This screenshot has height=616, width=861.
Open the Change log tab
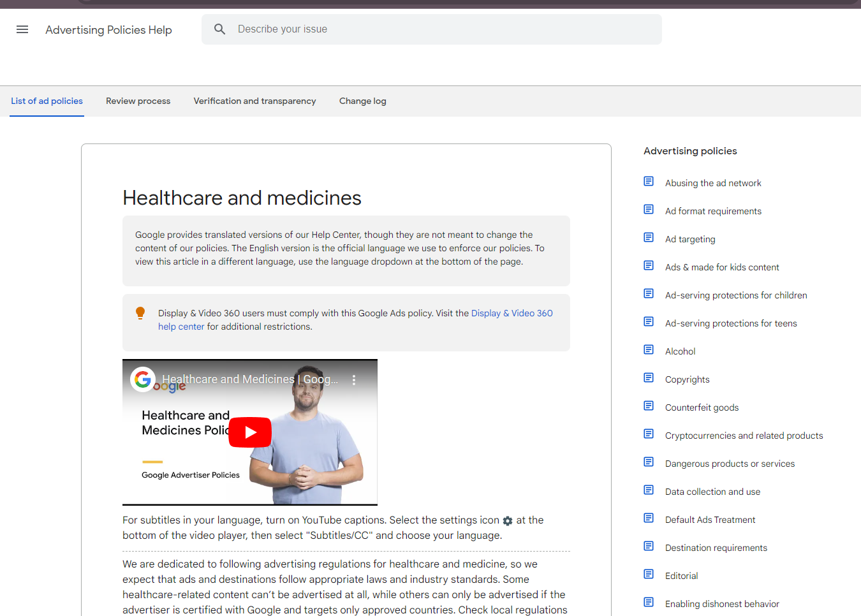pos(362,101)
